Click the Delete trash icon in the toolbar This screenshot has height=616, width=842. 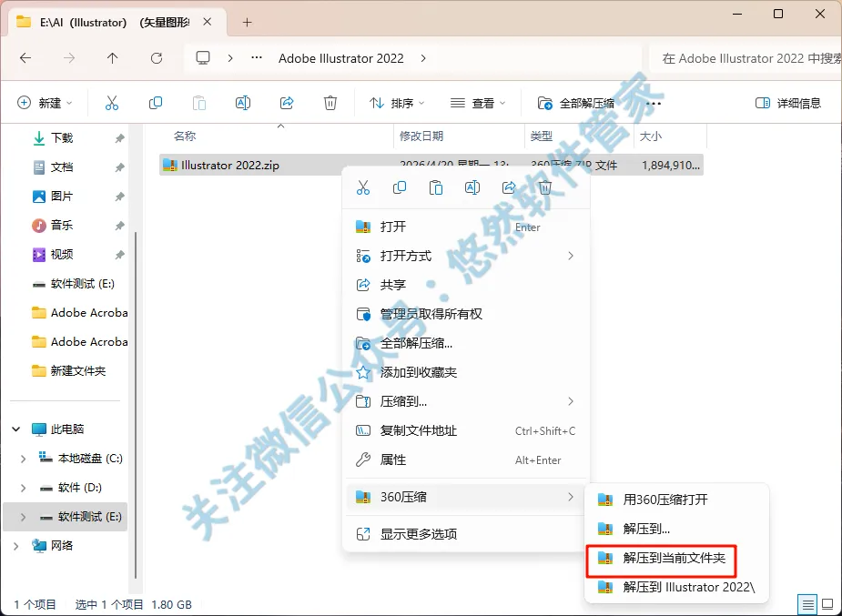[x=330, y=103]
